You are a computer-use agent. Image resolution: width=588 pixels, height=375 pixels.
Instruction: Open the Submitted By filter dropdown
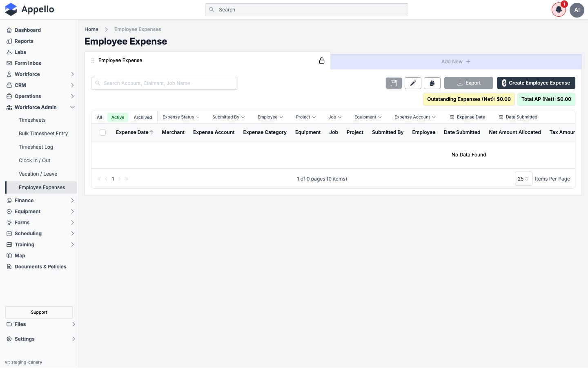pos(228,117)
